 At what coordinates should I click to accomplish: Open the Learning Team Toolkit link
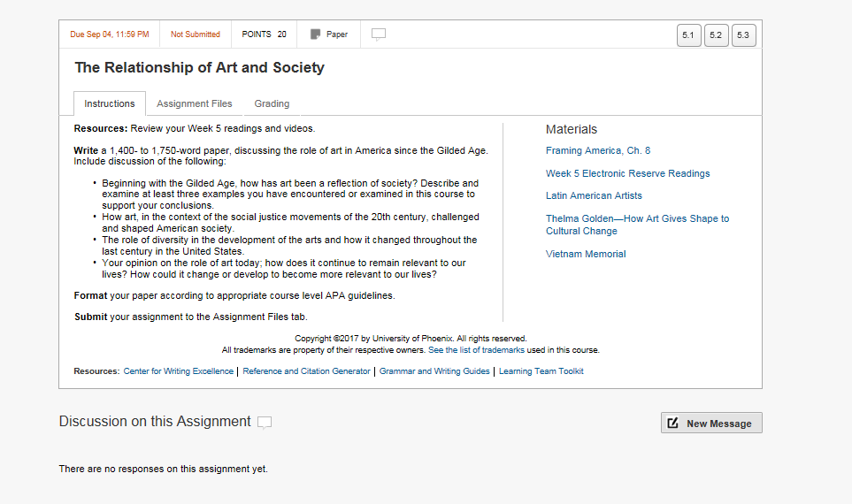pos(541,371)
